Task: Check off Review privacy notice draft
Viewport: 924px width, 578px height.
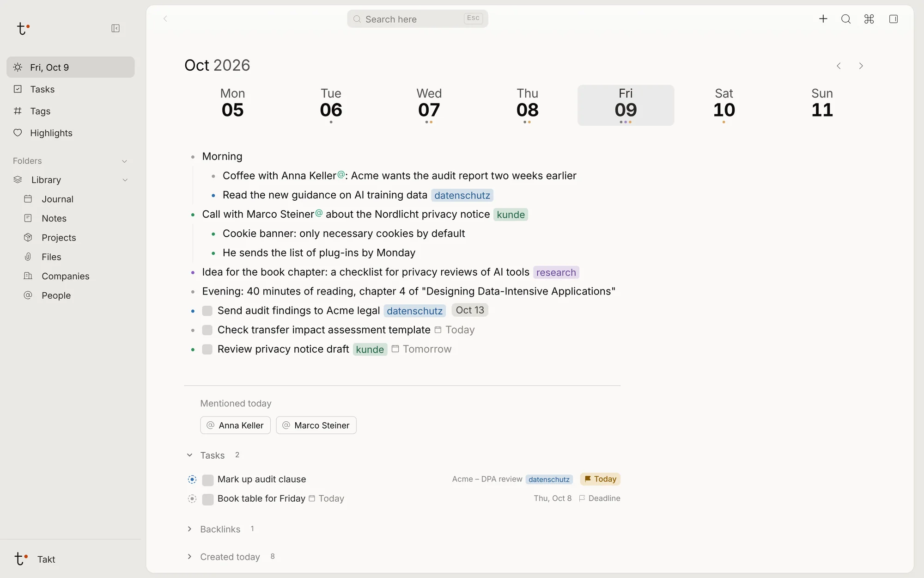Action: pyautogui.click(x=207, y=350)
